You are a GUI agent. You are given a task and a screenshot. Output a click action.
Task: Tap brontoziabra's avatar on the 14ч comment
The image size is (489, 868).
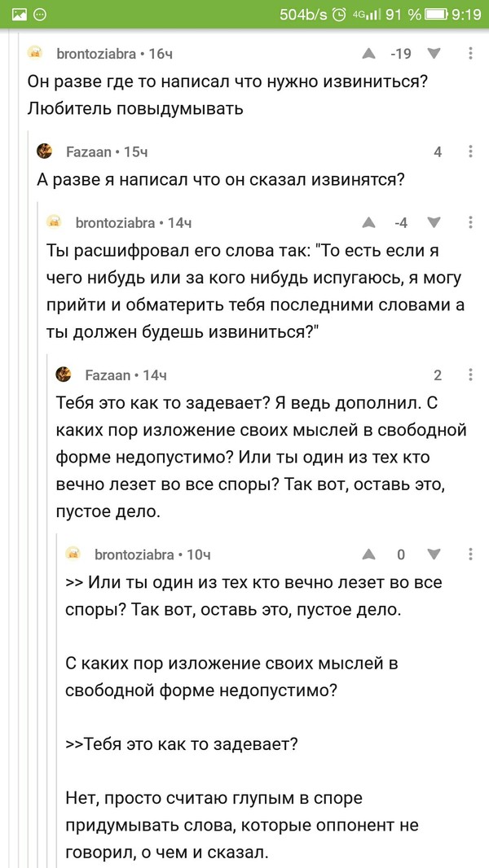pyautogui.click(x=54, y=222)
